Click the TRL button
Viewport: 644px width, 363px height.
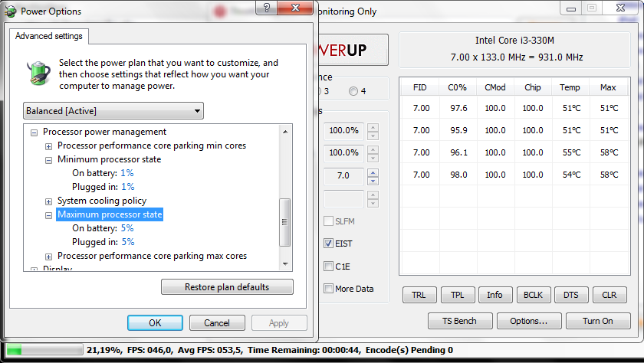(419, 295)
